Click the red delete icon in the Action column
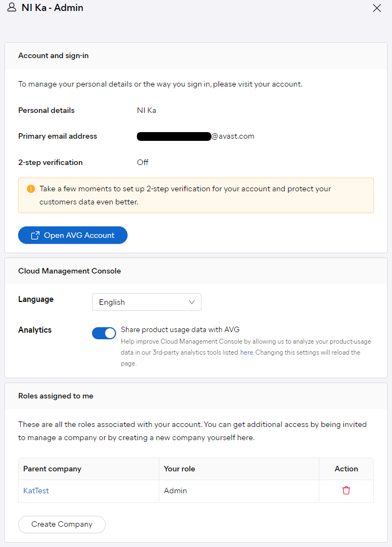The height and width of the screenshot is (547, 392). pyautogui.click(x=346, y=491)
